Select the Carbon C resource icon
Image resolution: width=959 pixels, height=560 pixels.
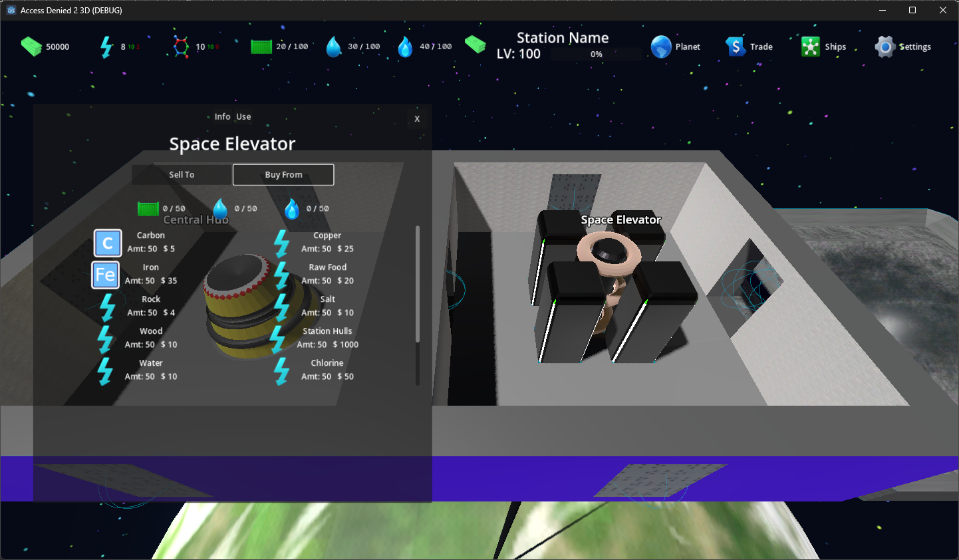108,243
